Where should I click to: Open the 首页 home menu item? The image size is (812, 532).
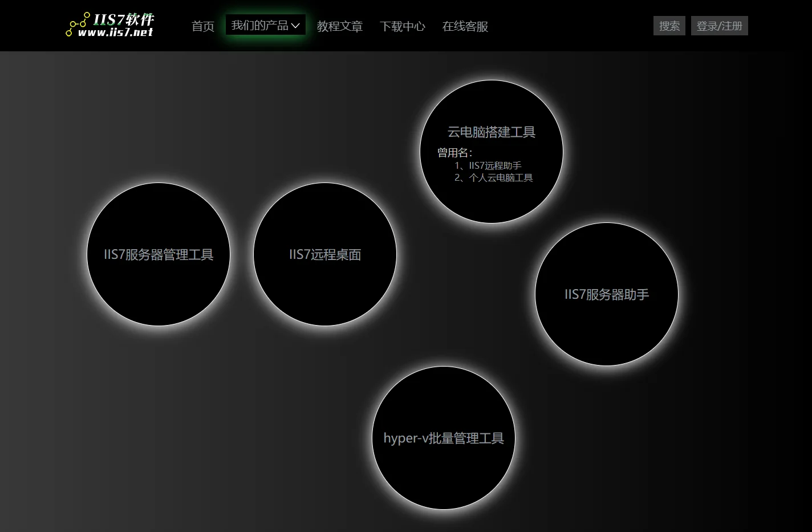pos(203,26)
